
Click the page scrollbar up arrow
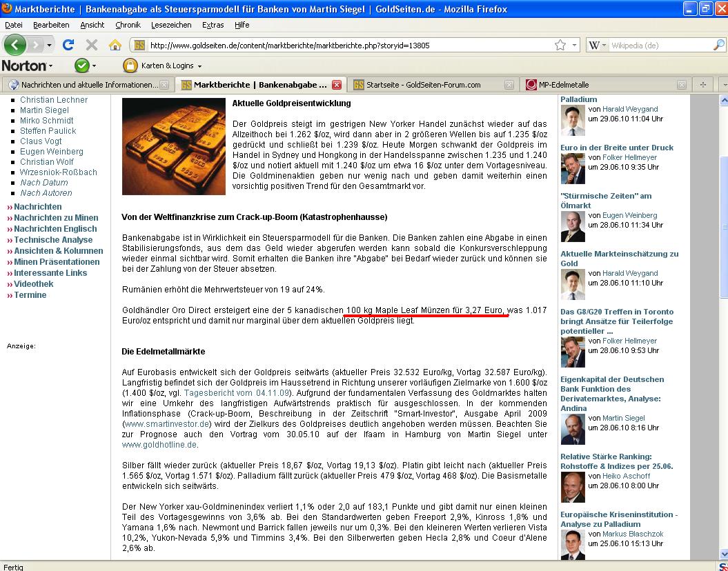coord(723,100)
